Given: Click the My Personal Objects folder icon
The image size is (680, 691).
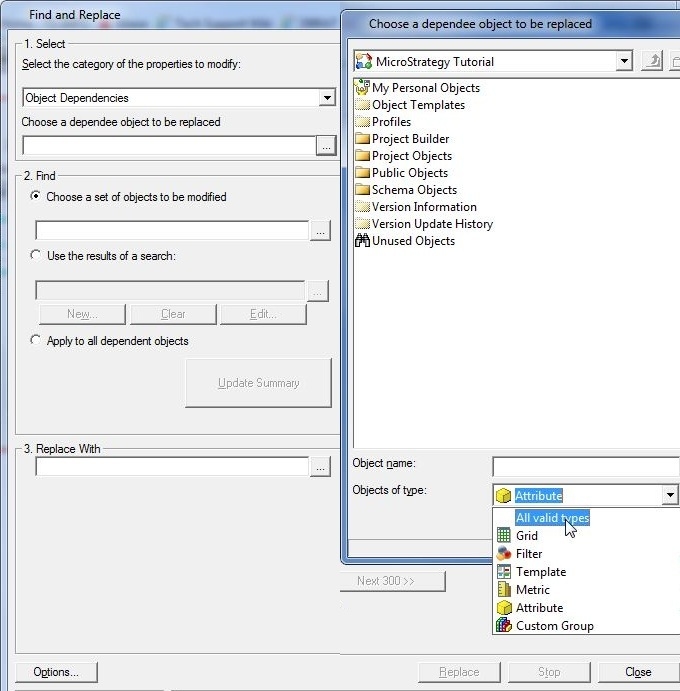Looking at the screenshot, I should pyautogui.click(x=362, y=88).
